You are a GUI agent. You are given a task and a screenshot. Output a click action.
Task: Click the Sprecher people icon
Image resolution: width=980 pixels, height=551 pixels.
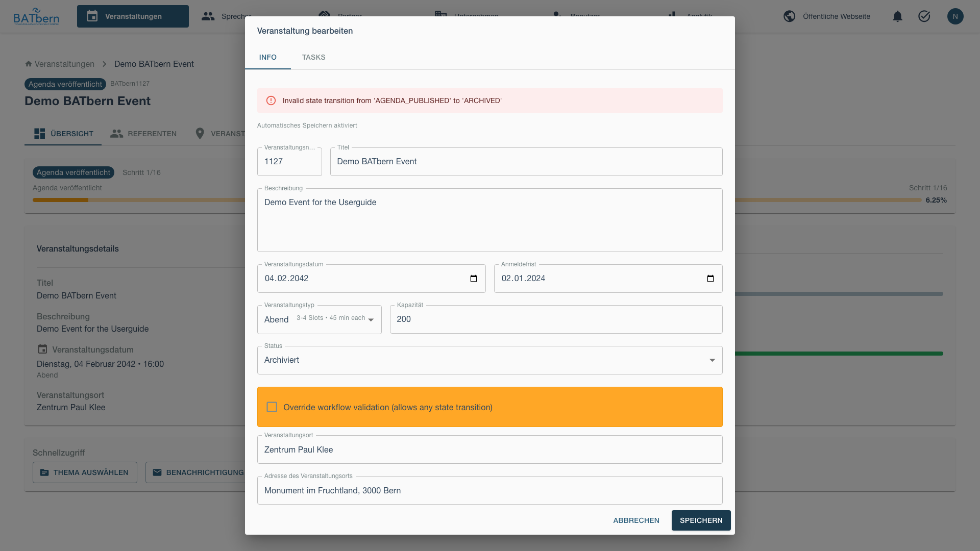tap(208, 16)
